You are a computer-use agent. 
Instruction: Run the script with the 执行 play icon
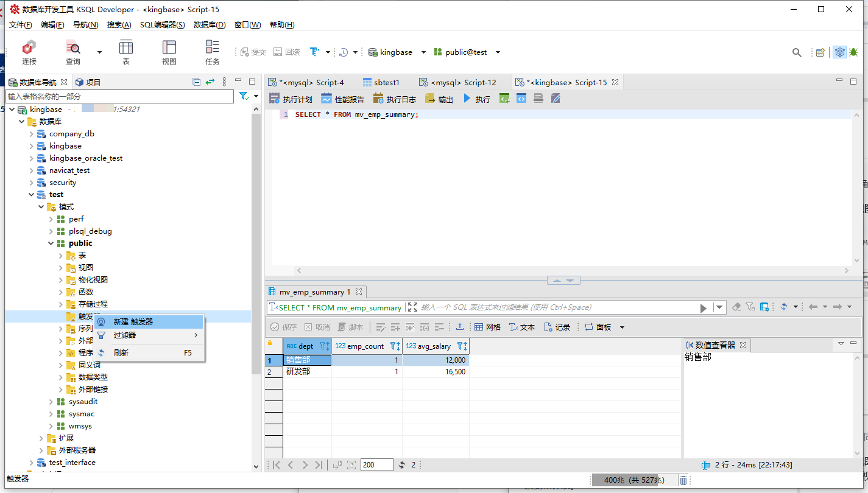click(476, 99)
